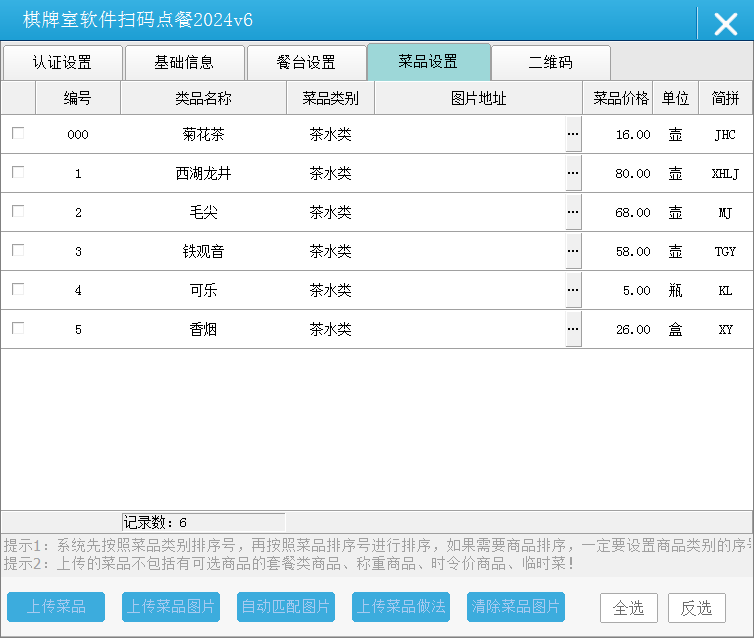Image resolution: width=754 pixels, height=638 pixels.
Task: Click the … button in 可乐 row
Action: pyautogui.click(x=573, y=290)
